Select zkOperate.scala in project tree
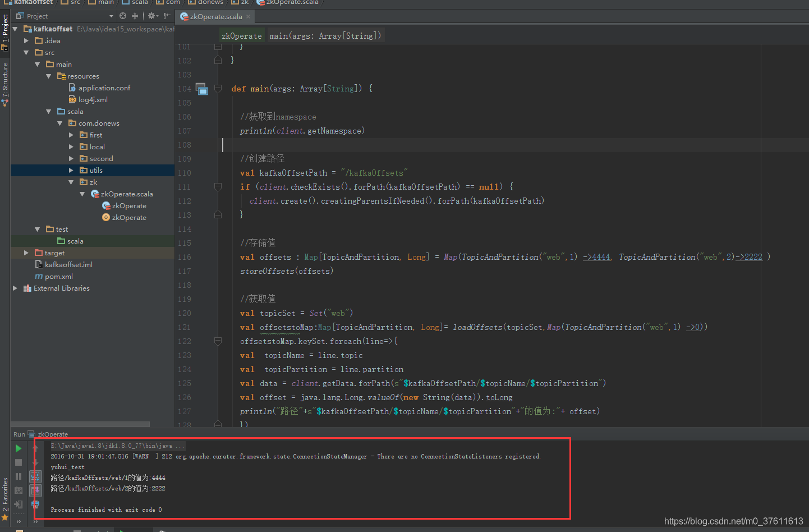809x532 pixels. pos(122,194)
